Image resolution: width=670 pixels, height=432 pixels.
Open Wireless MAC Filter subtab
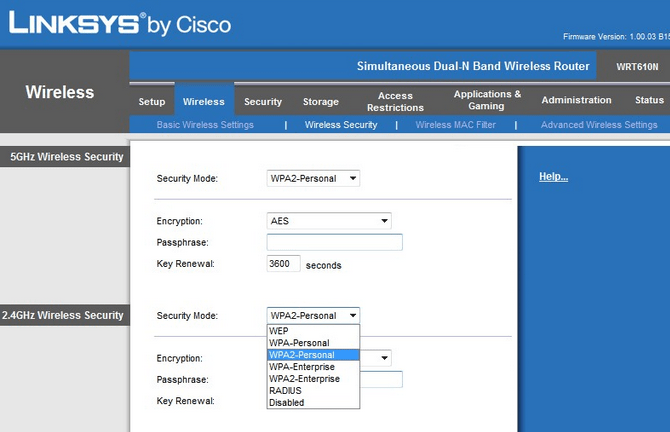click(455, 125)
